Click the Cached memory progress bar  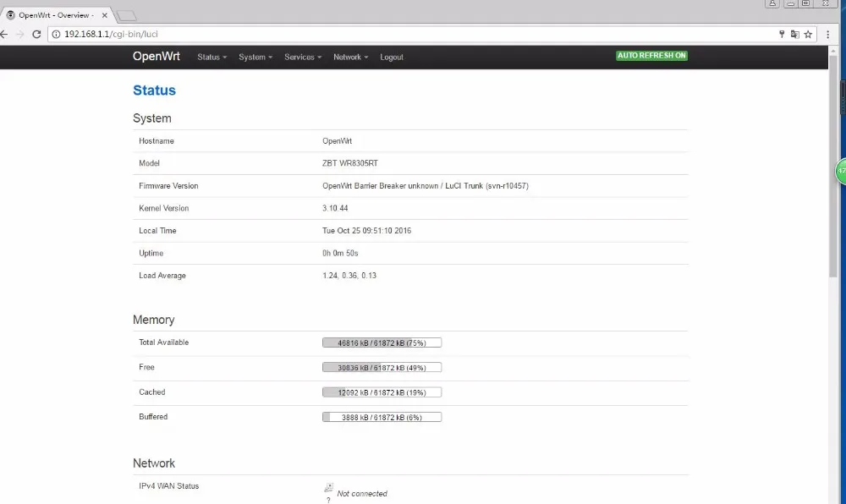(x=382, y=392)
